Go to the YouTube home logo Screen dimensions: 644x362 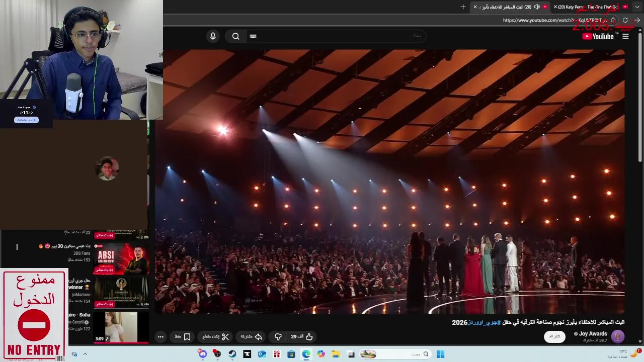click(x=598, y=36)
